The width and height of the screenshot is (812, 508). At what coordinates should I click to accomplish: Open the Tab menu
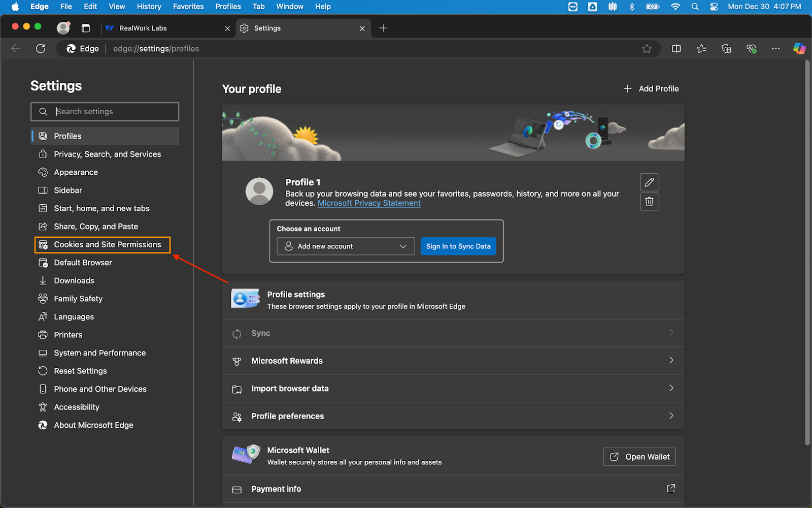pos(259,7)
